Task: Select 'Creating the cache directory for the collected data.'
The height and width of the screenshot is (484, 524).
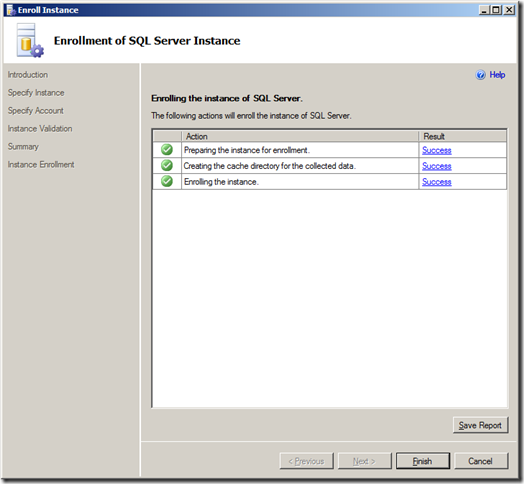Action: [x=270, y=166]
